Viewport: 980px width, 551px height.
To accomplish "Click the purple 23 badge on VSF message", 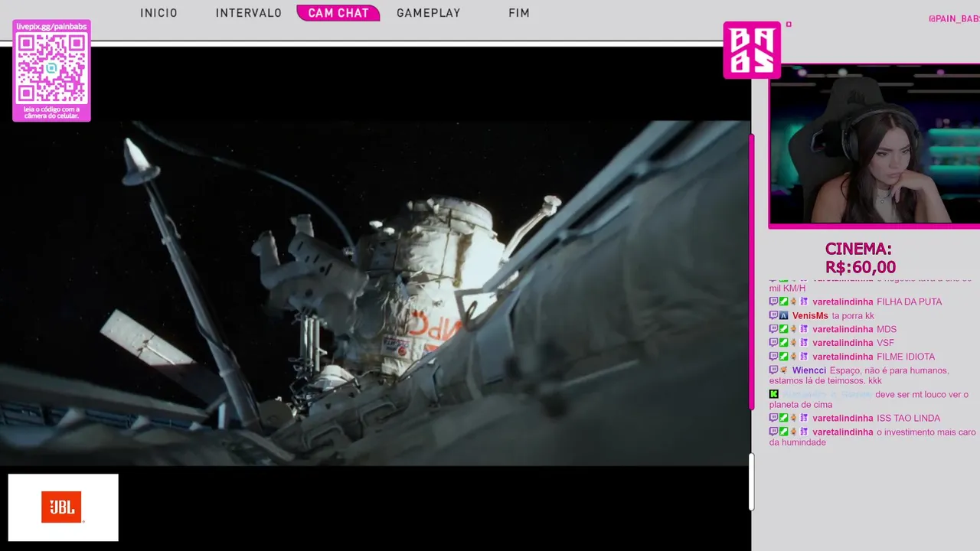I will coord(804,343).
